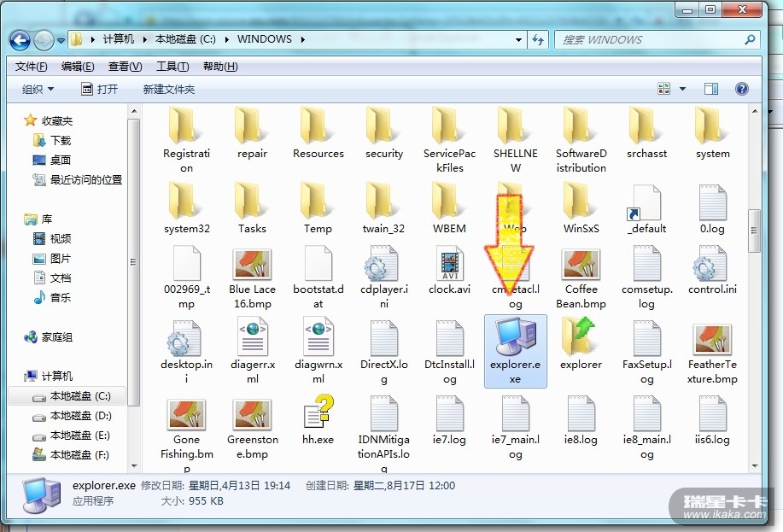Screen dimensions: 783x532
Task: Select Gone Fishing.bmp image
Action: coord(186,435)
